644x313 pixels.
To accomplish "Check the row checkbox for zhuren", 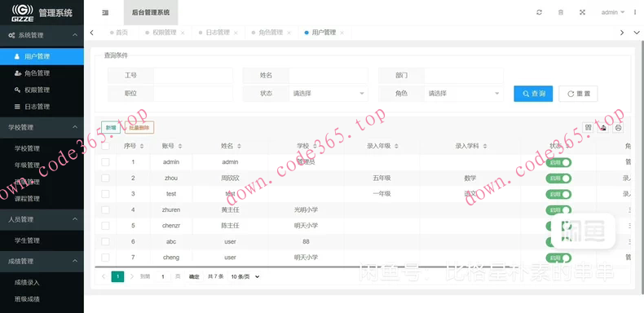I will 105,210.
